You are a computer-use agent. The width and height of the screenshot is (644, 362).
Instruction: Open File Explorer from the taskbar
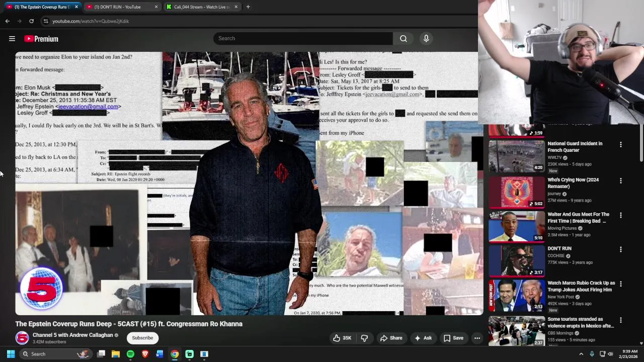(x=116, y=354)
